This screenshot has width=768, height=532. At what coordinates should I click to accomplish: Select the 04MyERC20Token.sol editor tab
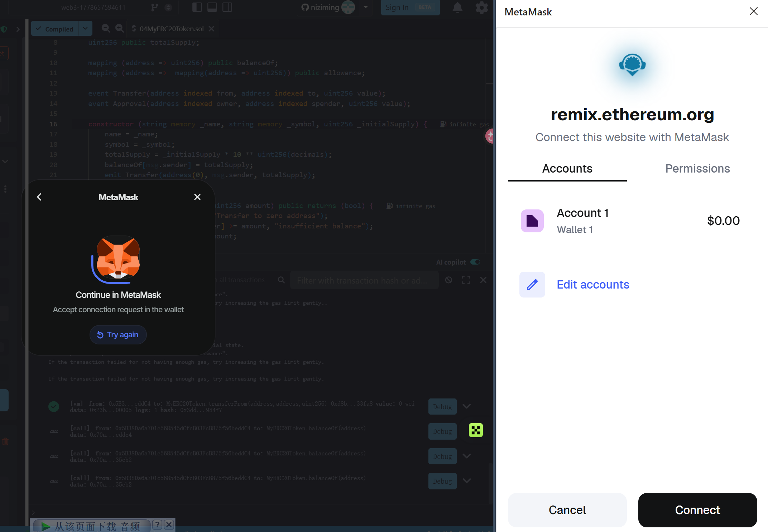[x=171, y=29]
